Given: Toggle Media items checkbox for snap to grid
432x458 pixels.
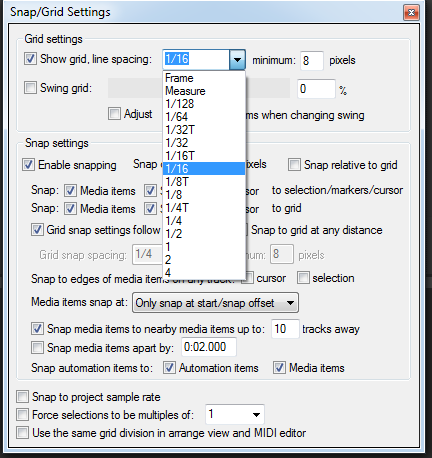Looking at the screenshot, I should click(70, 209).
